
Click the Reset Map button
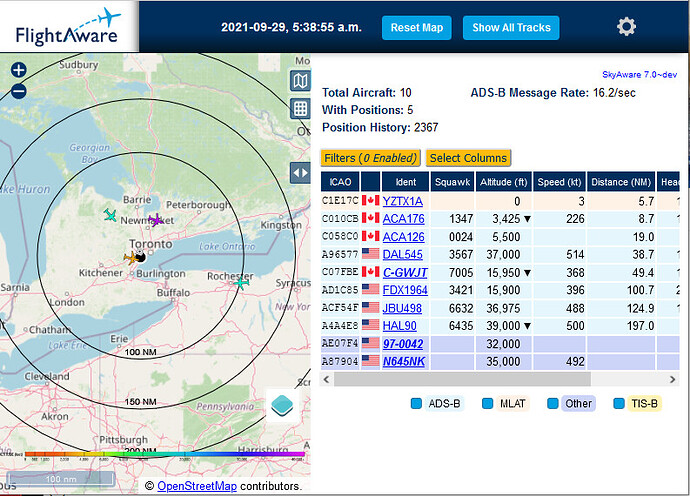(x=417, y=28)
